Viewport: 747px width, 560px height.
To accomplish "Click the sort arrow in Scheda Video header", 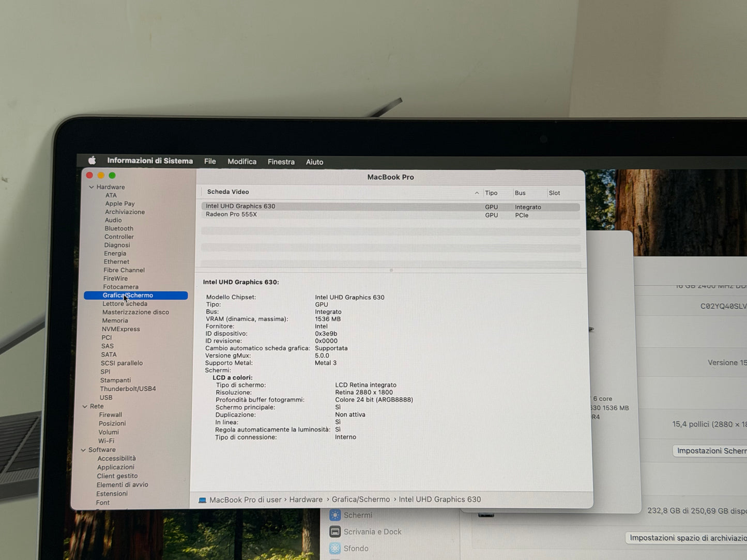I will [x=477, y=193].
